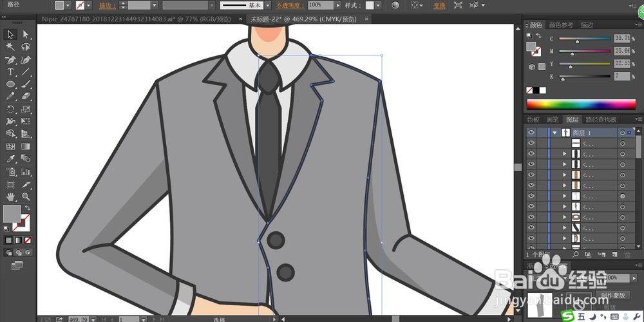Screen dimensions: 644x322
Task: Select the Shape Builder tool
Action: tap(10, 134)
